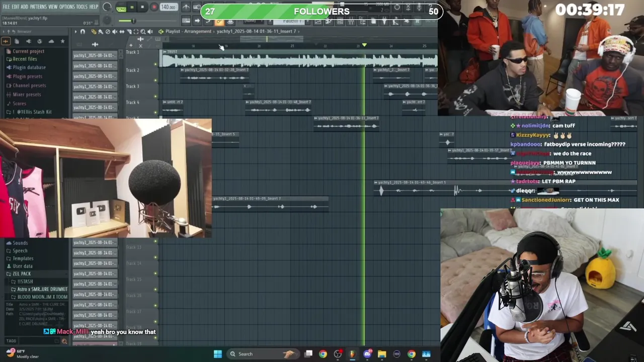Select the Mute tool in playlist toolbar
The height and width of the screenshot is (362, 644).
(115, 32)
